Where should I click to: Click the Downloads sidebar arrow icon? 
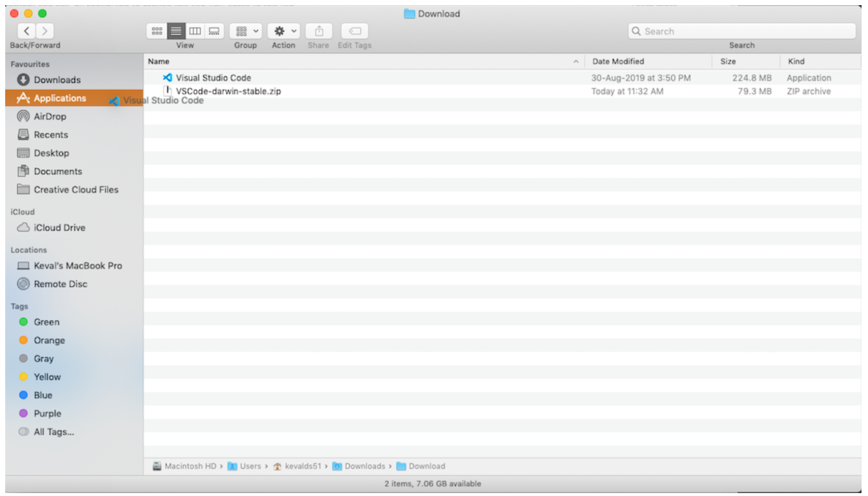[23, 79]
